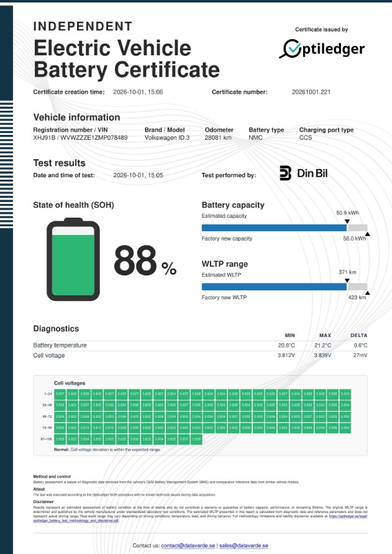The width and height of the screenshot is (392, 554).
Task: Click the WLTP range heading
Action: tap(225, 264)
